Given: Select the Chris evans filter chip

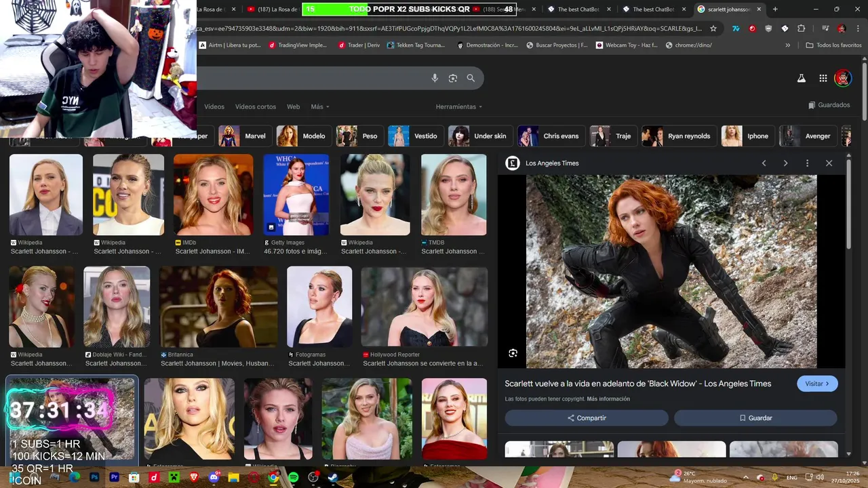Looking at the screenshot, I should pyautogui.click(x=551, y=136).
